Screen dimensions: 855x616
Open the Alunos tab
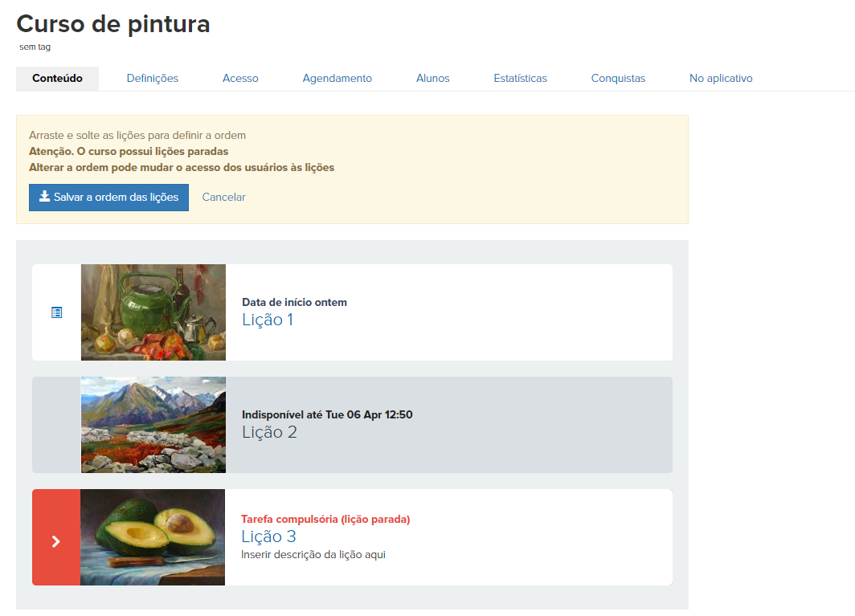(x=433, y=79)
